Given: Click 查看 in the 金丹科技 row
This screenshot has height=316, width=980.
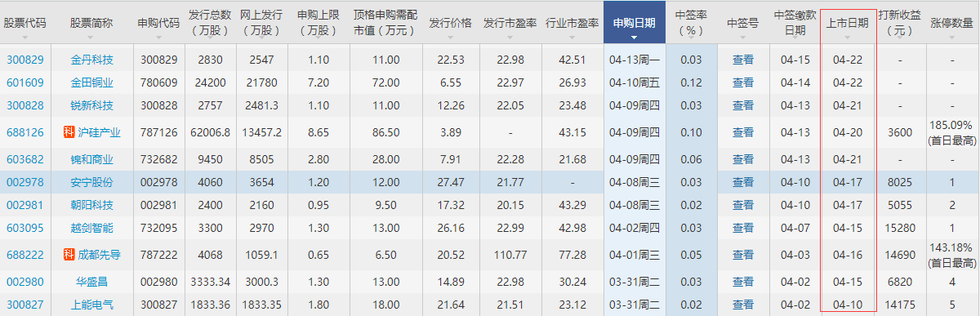Looking at the screenshot, I should tap(742, 60).
